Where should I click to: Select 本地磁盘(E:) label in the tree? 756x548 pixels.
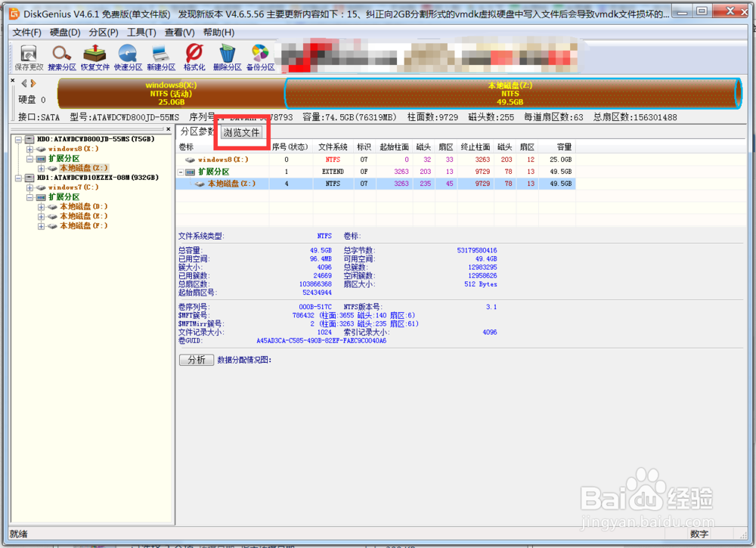click(x=83, y=216)
